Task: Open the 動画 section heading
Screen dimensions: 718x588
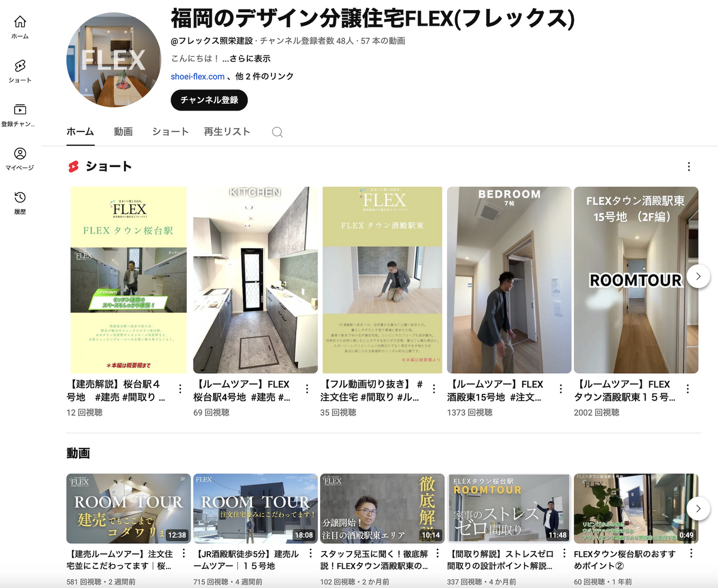Action: [x=79, y=453]
